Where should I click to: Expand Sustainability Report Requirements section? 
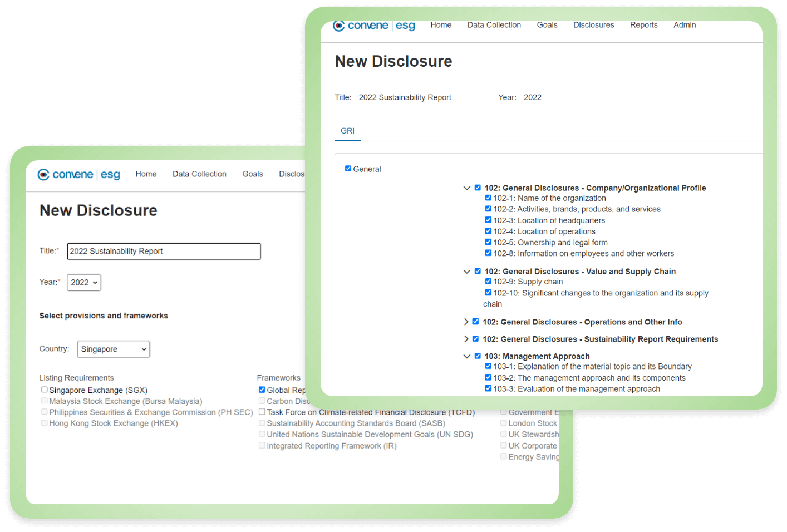[x=466, y=339]
